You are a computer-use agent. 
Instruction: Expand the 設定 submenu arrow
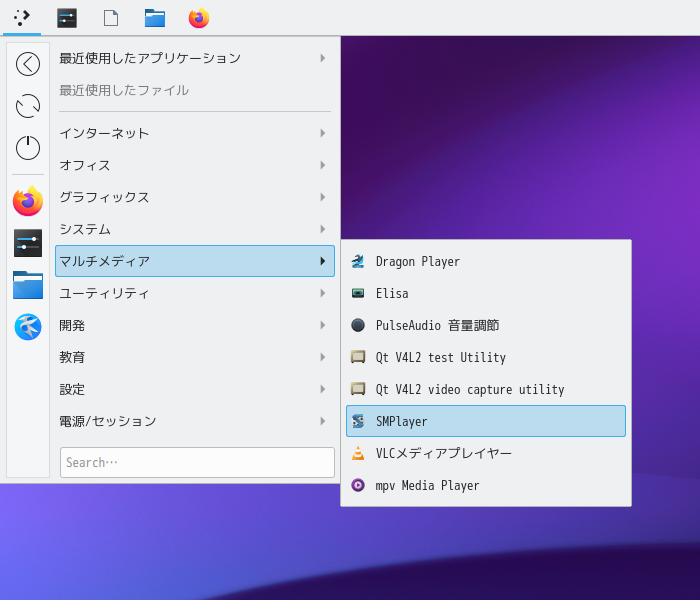tap(323, 389)
